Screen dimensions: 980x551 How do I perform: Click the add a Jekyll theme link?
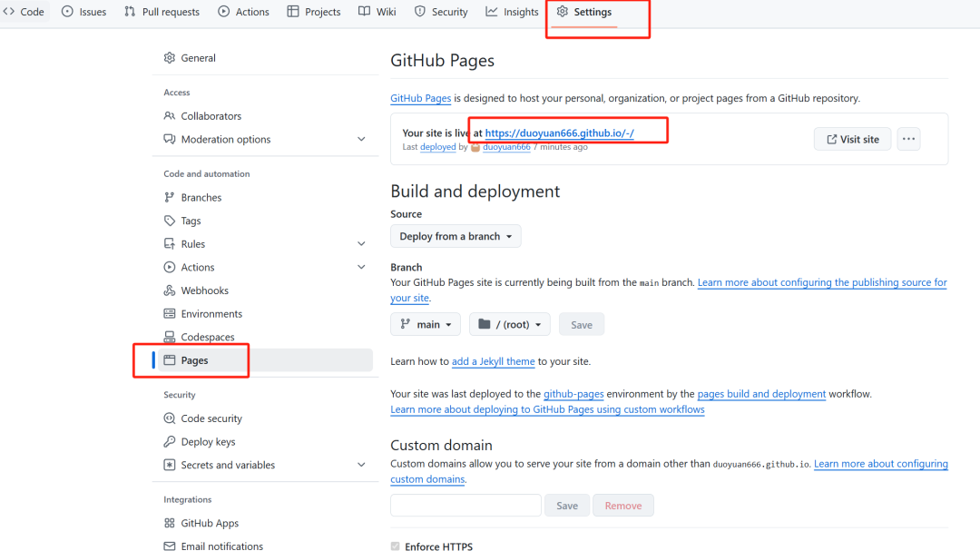[493, 361]
